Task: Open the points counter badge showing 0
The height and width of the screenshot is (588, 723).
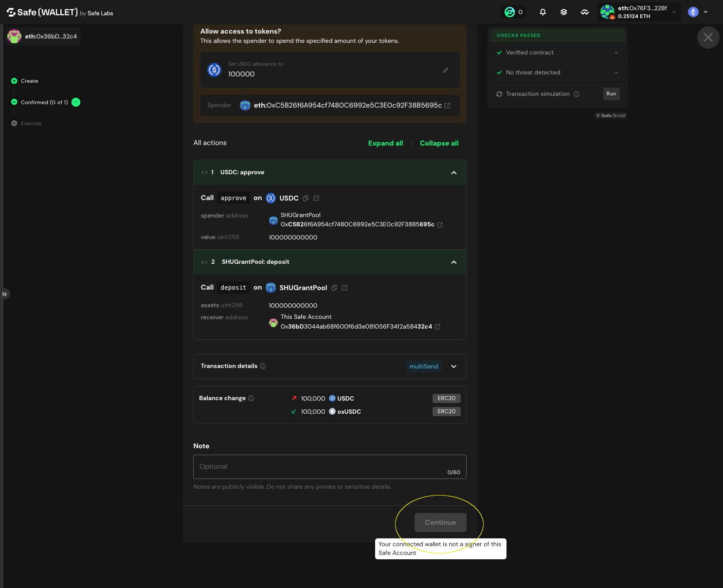Action: (514, 12)
